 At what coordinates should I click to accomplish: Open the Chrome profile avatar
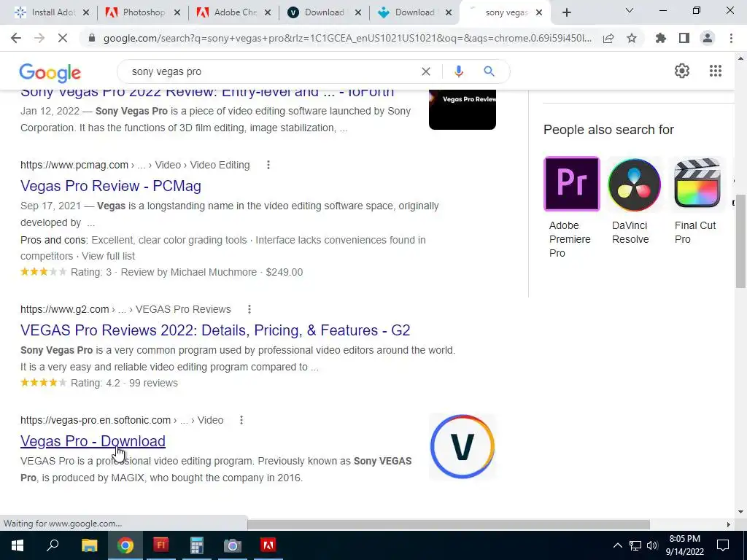pos(708,38)
